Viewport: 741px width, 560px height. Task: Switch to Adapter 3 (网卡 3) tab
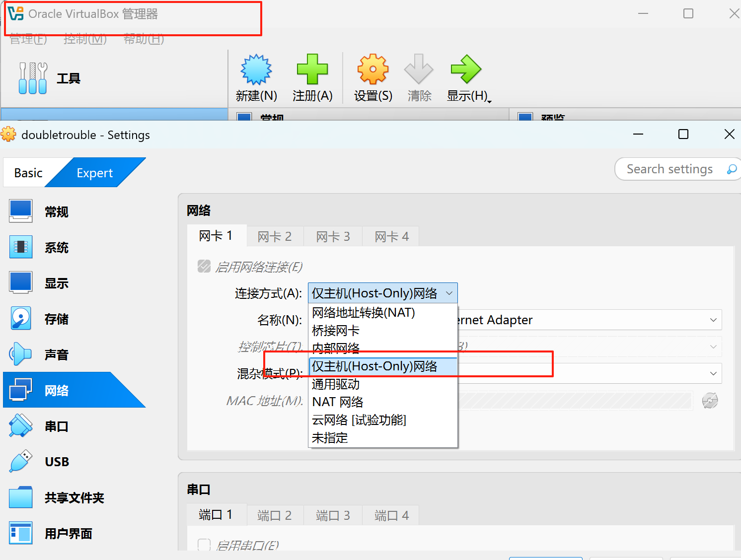[333, 237]
